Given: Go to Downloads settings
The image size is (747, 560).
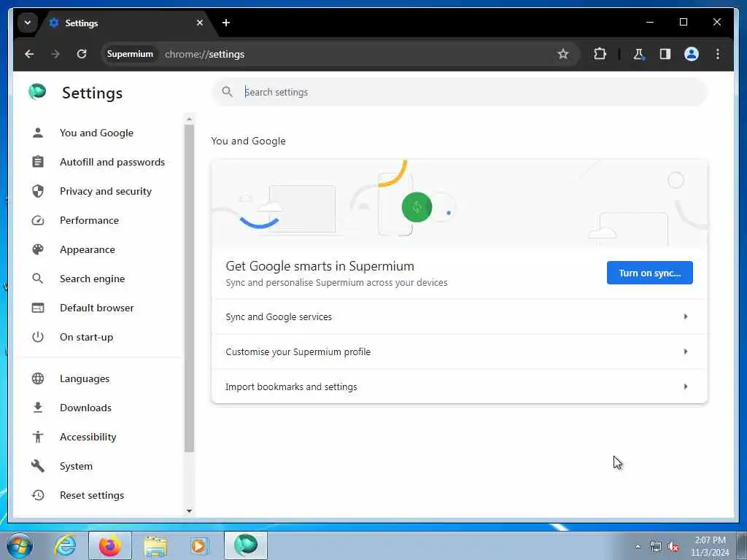Looking at the screenshot, I should coord(86,408).
